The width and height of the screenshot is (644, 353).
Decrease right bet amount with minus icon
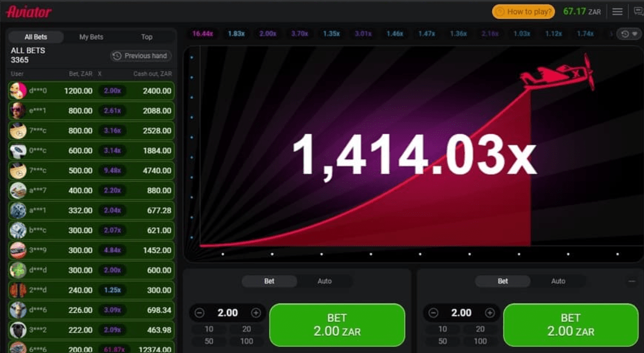click(434, 313)
